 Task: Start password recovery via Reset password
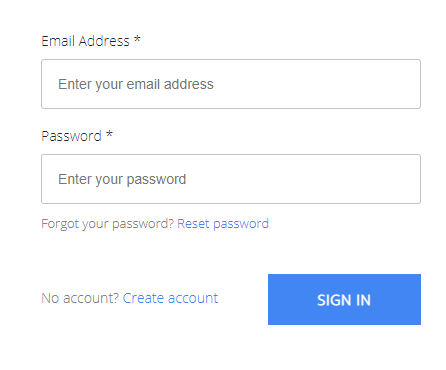(x=223, y=224)
